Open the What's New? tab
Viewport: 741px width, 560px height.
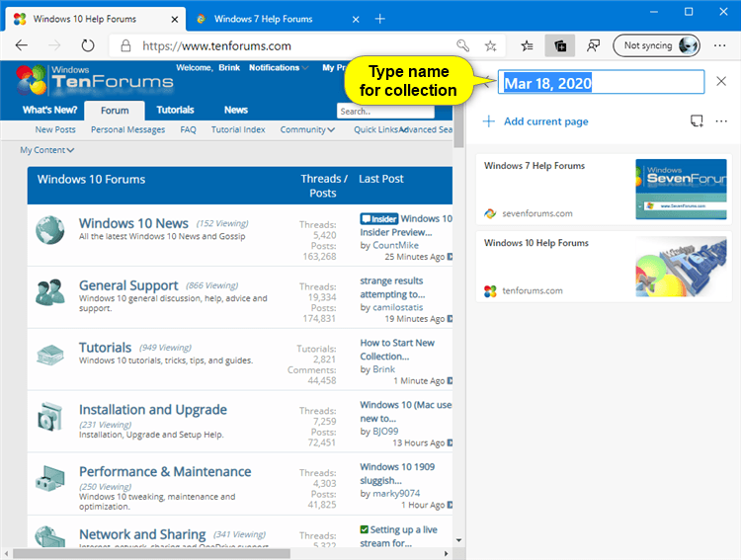click(49, 110)
